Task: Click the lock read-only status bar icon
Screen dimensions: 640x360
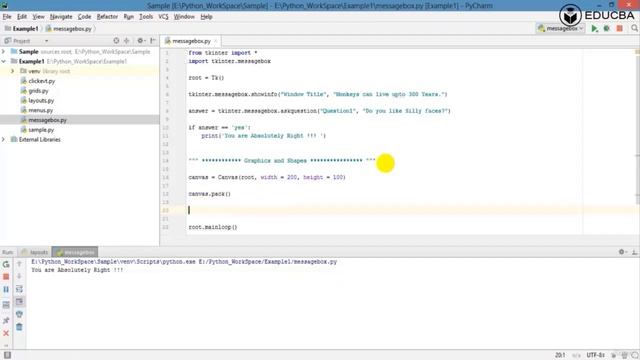Action: pos(613,355)
